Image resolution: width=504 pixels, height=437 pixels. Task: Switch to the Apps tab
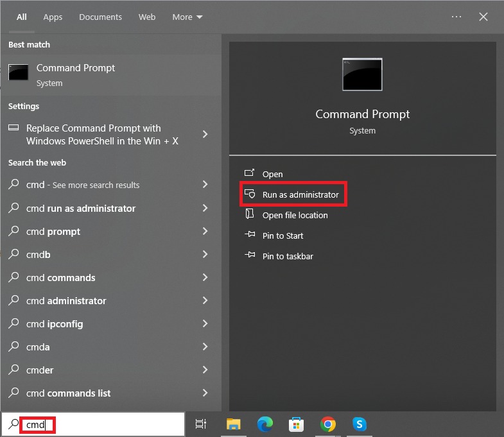[x=53, y=17]
